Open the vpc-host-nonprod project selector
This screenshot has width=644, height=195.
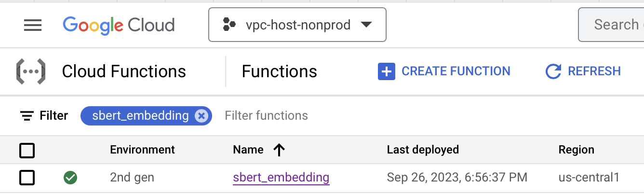tap(297, 25)
